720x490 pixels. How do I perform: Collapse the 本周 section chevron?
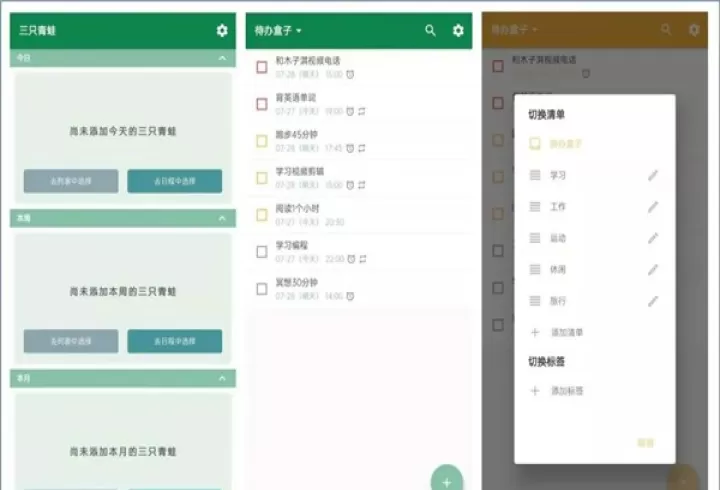point(222,218)
